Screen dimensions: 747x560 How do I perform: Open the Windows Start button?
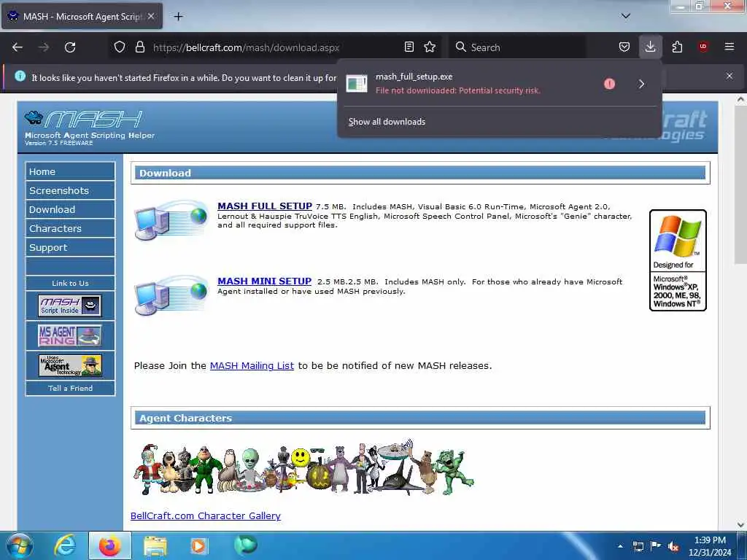[20, 545]
